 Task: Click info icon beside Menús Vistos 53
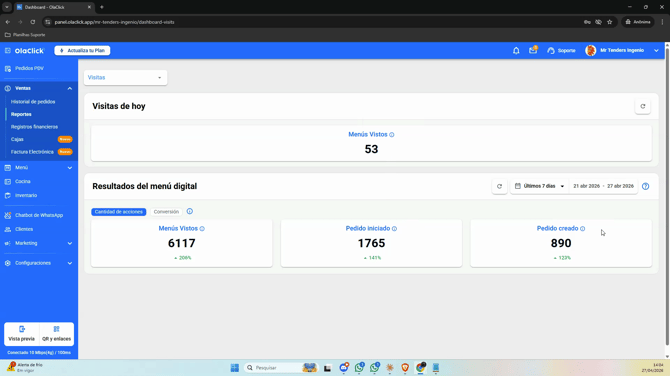pos(392,135)
